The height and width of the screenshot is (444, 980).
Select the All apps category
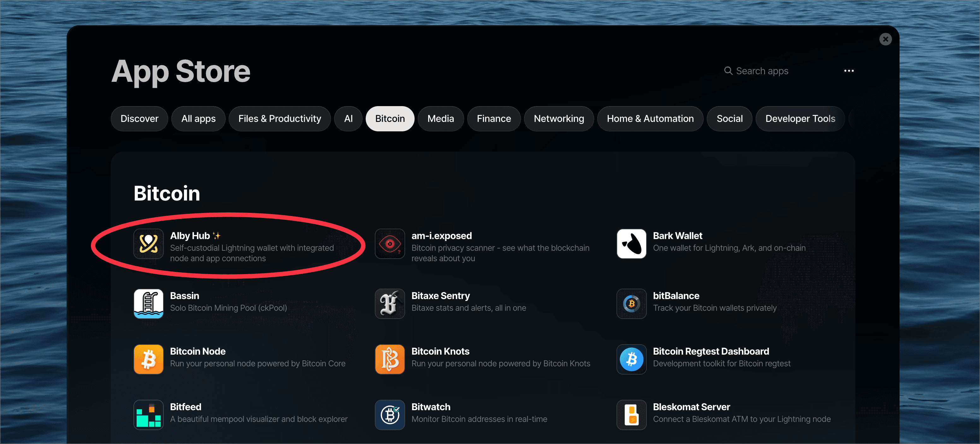click(x=198, y=119)
